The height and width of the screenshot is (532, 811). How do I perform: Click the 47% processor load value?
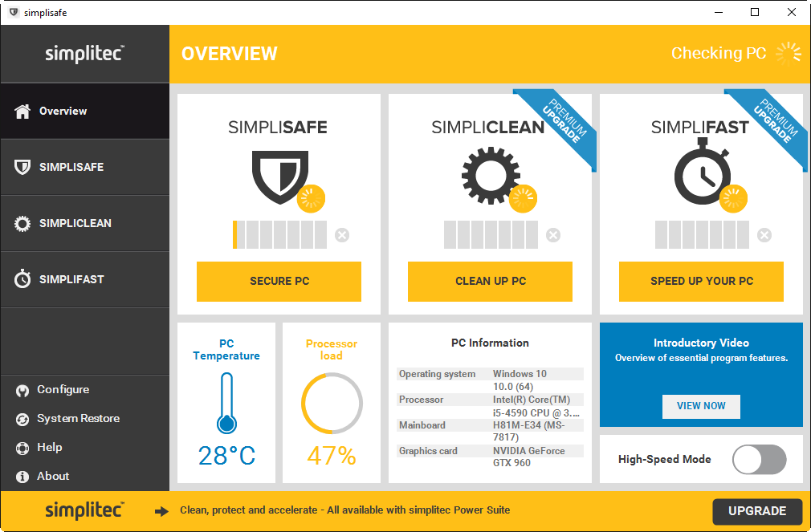pos(332,456)
